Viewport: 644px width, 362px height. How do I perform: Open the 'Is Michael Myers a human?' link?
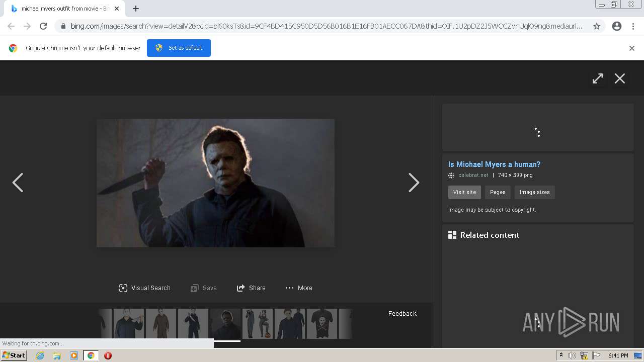(494, 164)
